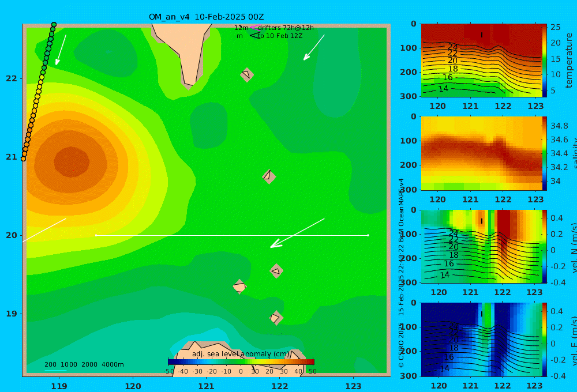This screenshot has width=577, height=392.
Task: Open the salinity section panel
Action: 481,153
